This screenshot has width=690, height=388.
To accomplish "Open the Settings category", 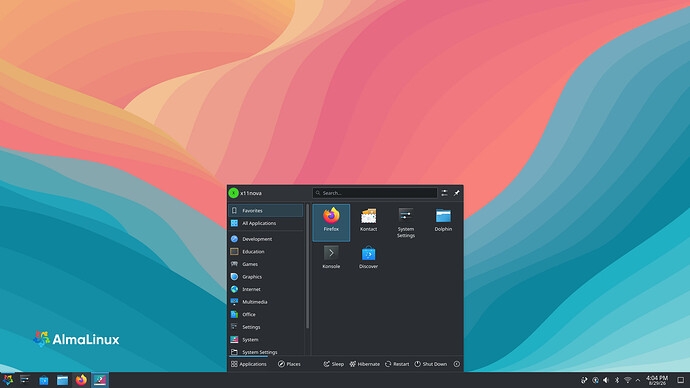I will (x=266, y=327).
